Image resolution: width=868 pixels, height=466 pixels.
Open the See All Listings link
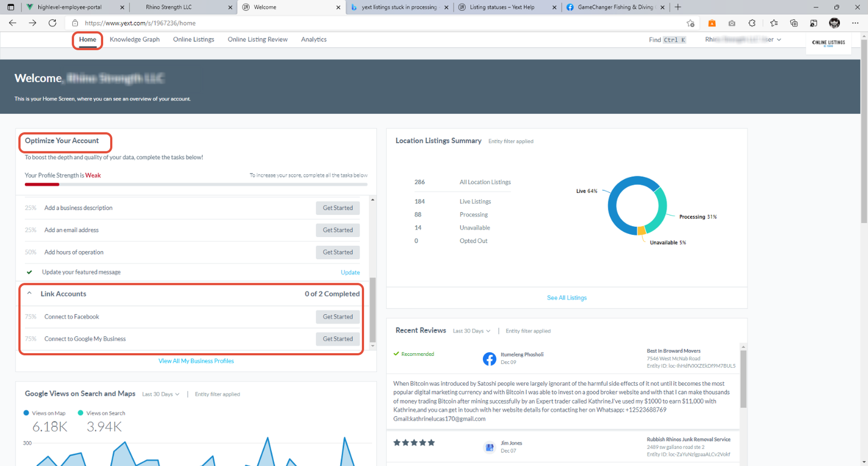pyautogui.click(x=566, y=298)
